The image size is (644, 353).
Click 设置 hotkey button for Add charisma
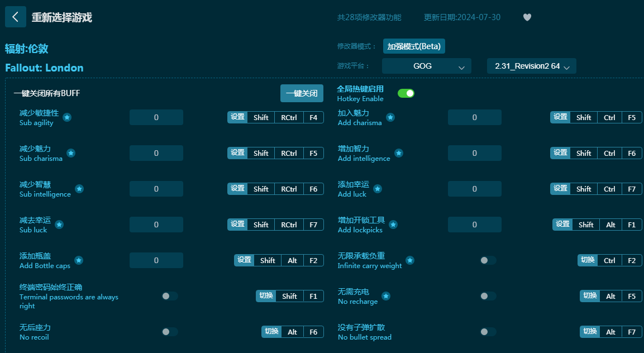tap(561, 117)
